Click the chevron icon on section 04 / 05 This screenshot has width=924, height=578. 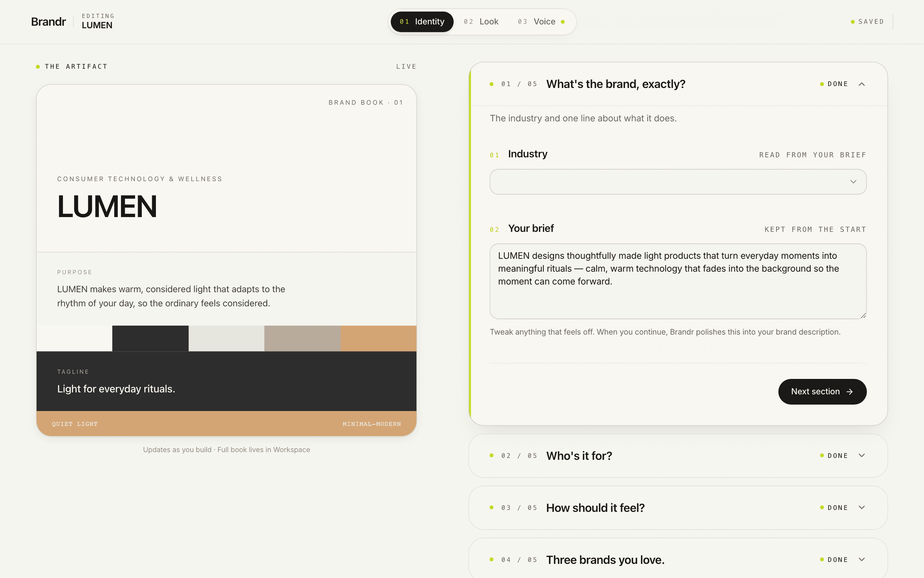[862, 559]
